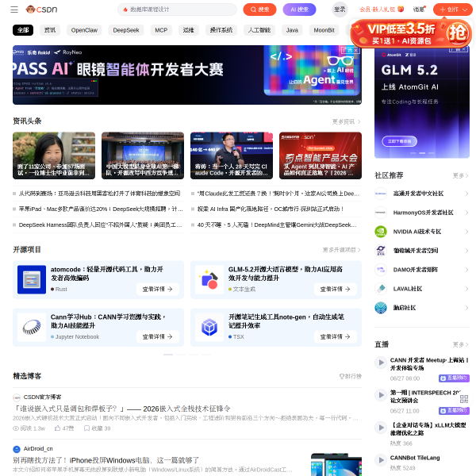Click the search input field
Image resolution: width=476 pixels, height=476 pixels.
[x=177, y=10]
